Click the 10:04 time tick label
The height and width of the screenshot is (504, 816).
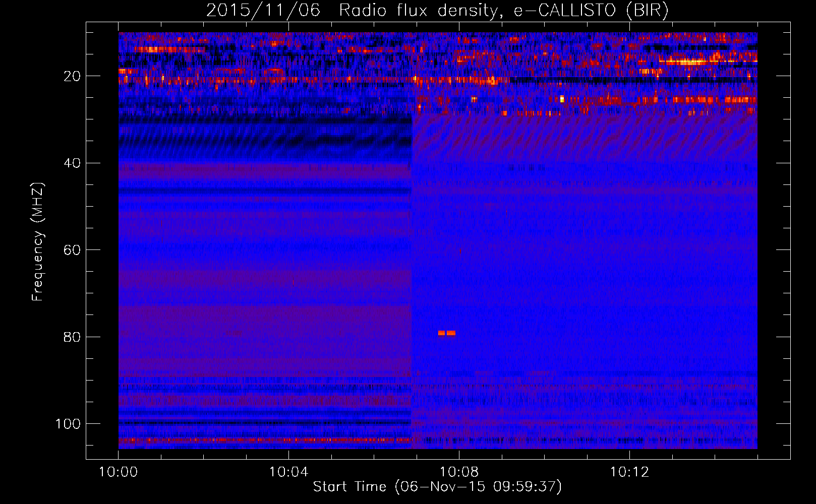288,472
